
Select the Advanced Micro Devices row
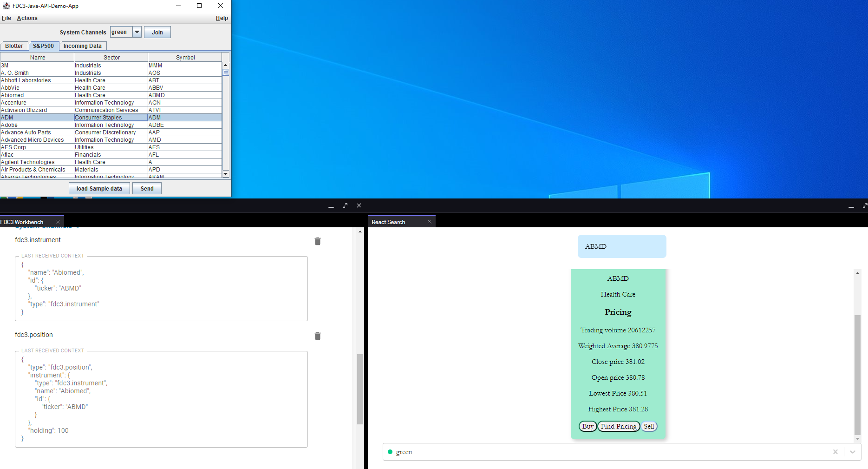click(x=111, y=140)
